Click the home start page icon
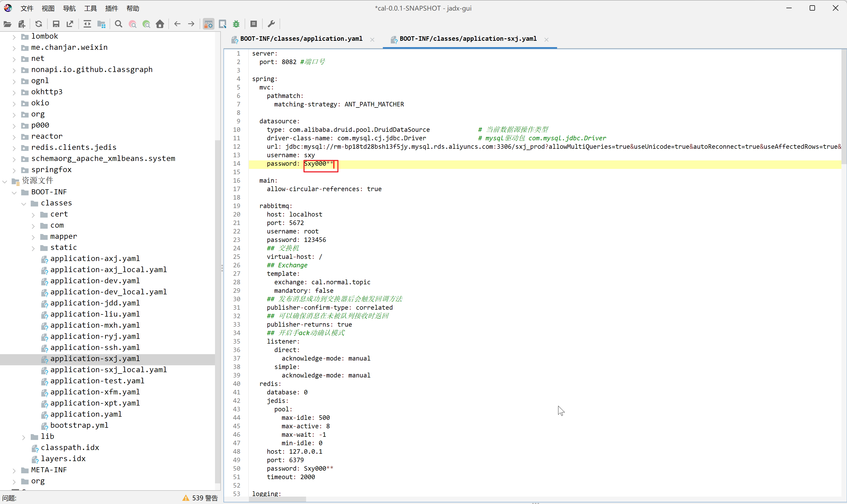The image size is (847, 504). point(160,24)
